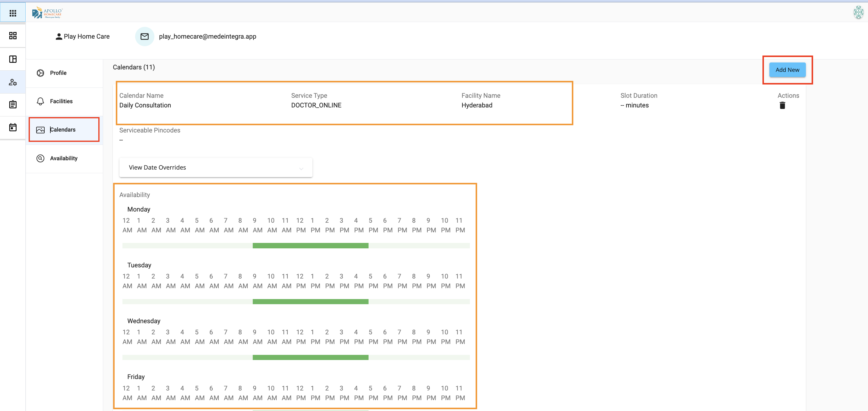Click the View Date Overrides chevron arrow
The width and height of the screenshot is (868, 411).
coord(301,168)
